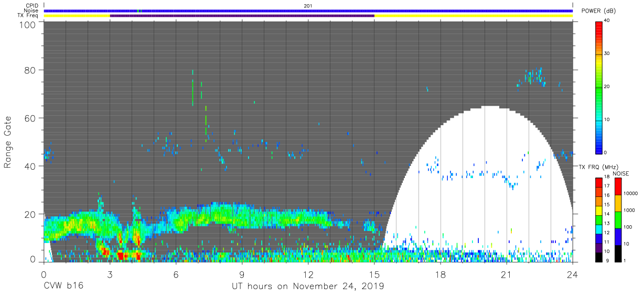644x297 pixels.
Task: Click the UT hour tick label 3
Action: (x=110, y=274)
